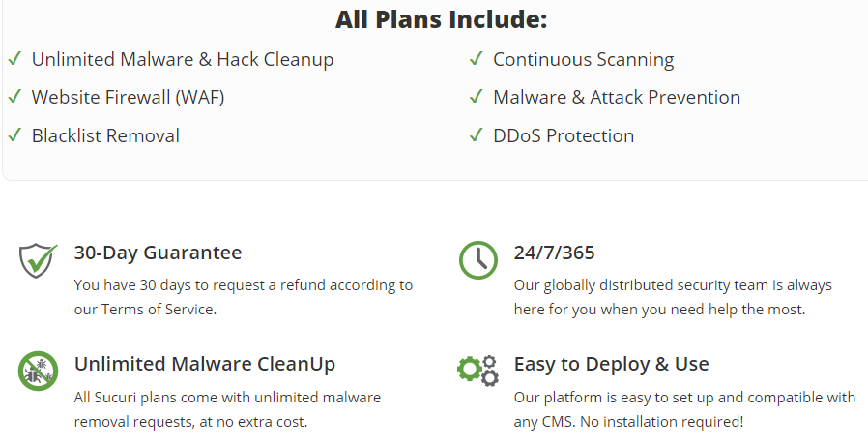Screen dimensions: 868x446
Task: Click the Continuous Scanning feature text
Action: point(584,59)
